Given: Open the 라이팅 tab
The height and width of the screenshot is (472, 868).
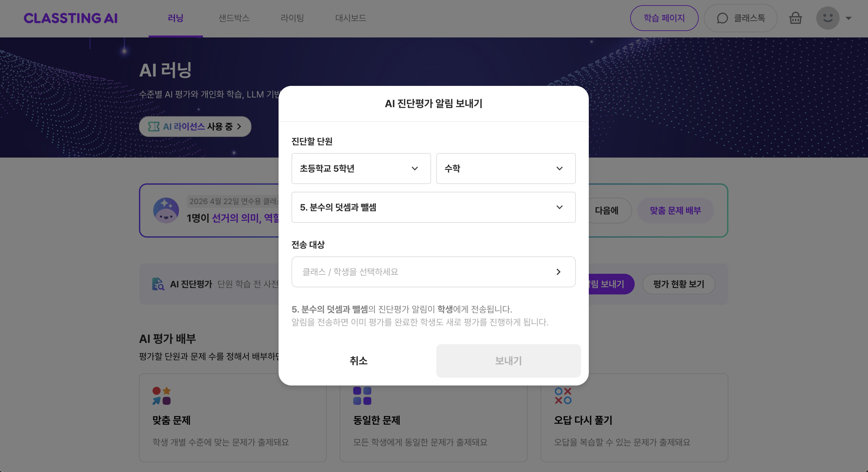Looking at the screenshot, I should click(292, 18).
